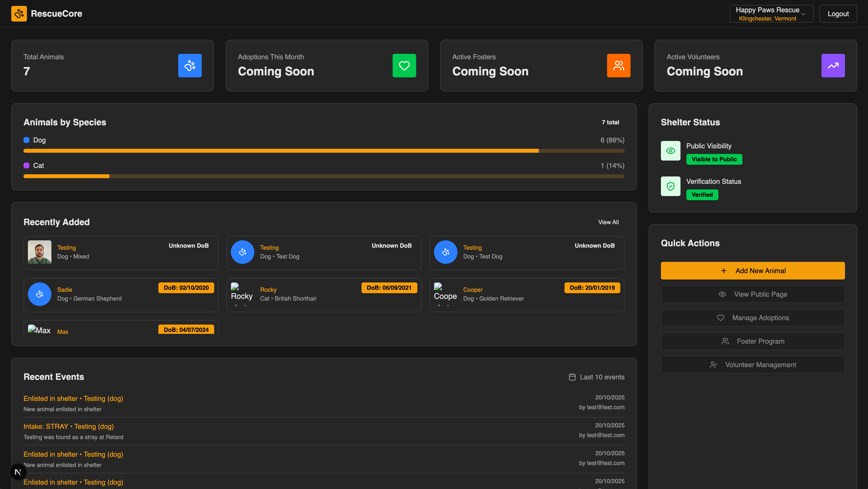Click the calendar icon near Last 10 events

572,377
